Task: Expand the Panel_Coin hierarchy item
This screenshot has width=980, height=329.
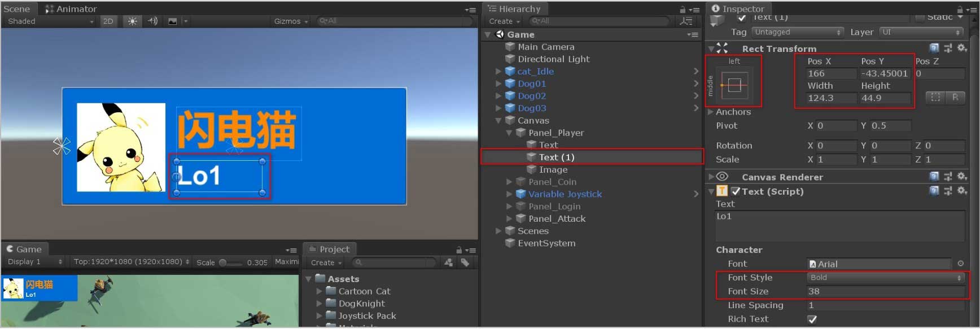Action: (x=509, y=182)
